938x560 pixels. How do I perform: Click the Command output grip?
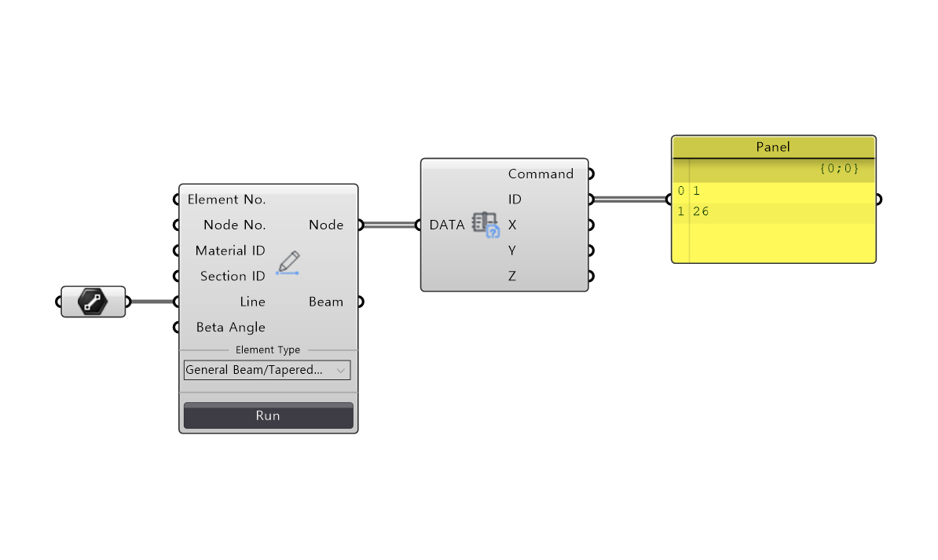point(591,174)
